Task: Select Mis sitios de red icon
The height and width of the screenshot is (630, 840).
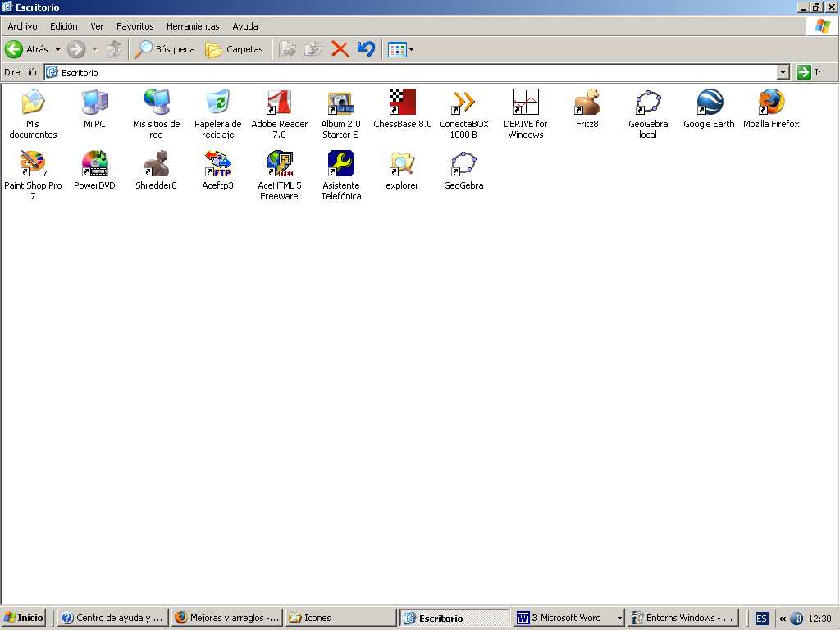Action: point(157,102)
